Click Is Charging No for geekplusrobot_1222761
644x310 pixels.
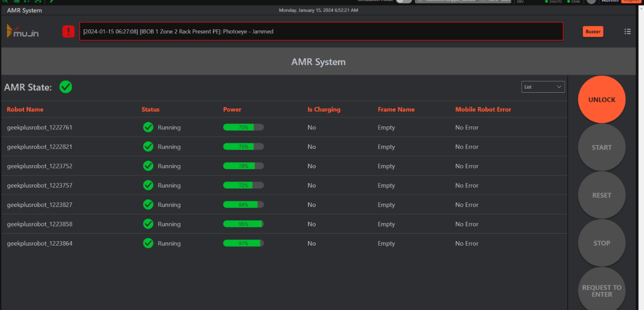point(311,127)
